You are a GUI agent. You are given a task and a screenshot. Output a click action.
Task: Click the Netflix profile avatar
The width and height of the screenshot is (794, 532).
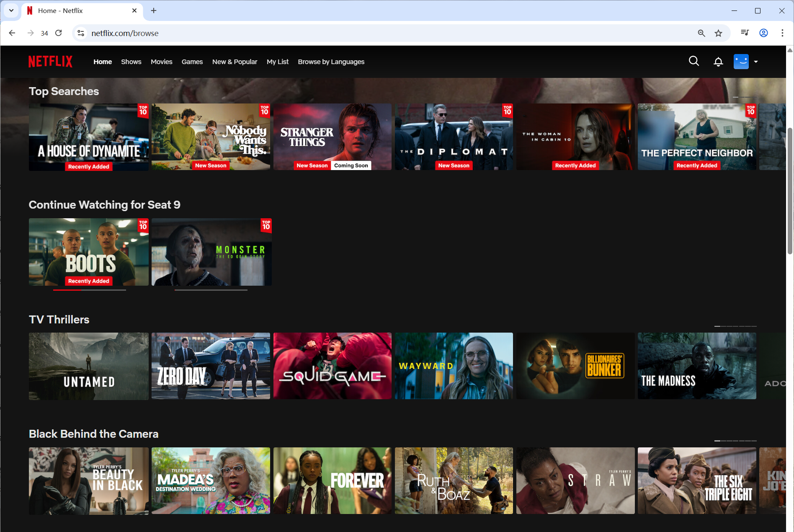(x=741, y=61)
